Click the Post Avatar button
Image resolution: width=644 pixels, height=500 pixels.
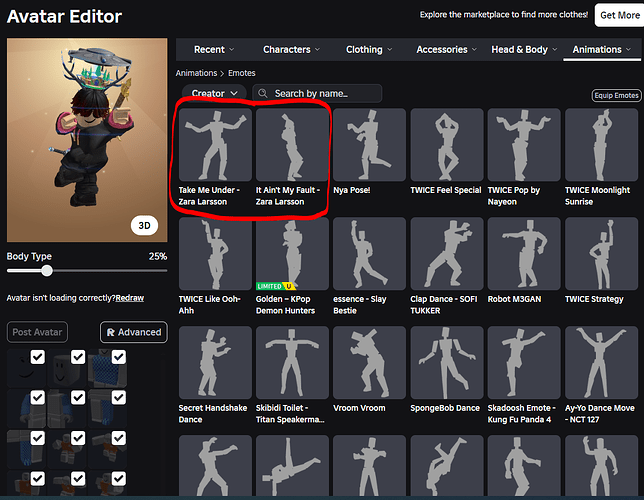tap(37, 332)
